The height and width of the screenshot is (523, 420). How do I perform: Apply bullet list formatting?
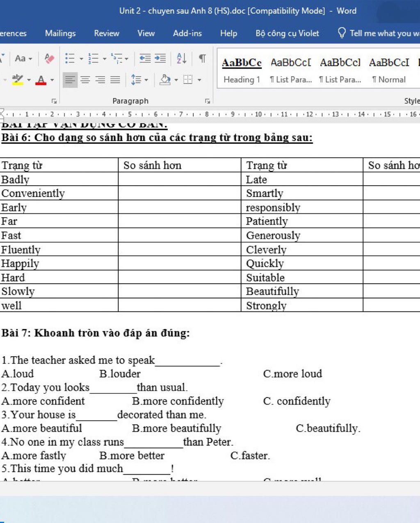click(70, 59)
